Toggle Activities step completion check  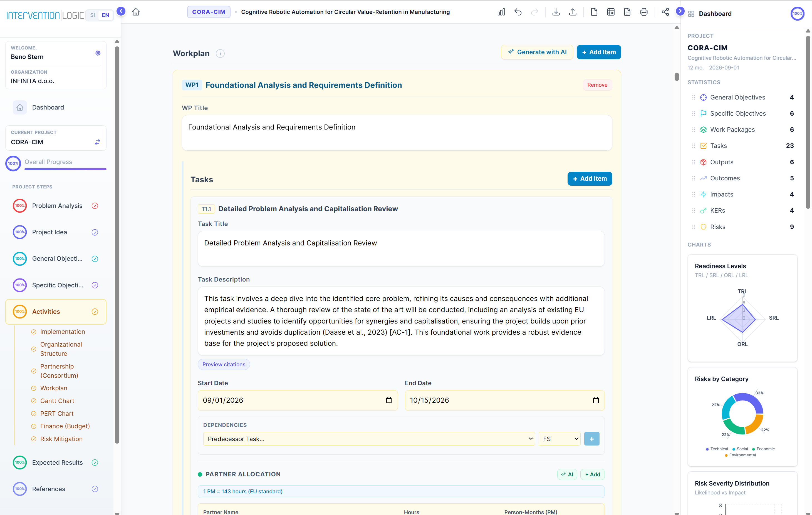click(95, 312)
